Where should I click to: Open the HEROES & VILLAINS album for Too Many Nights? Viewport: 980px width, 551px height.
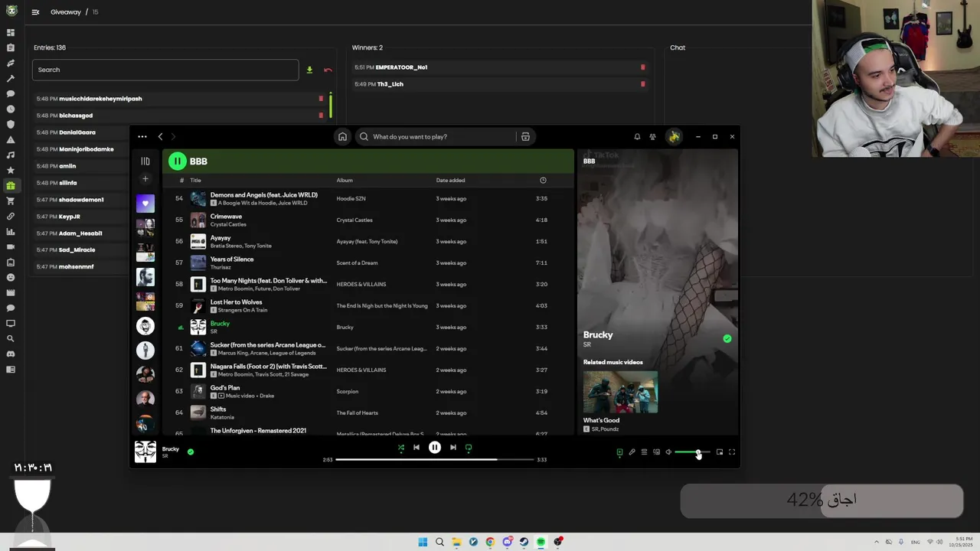point(361,285)
